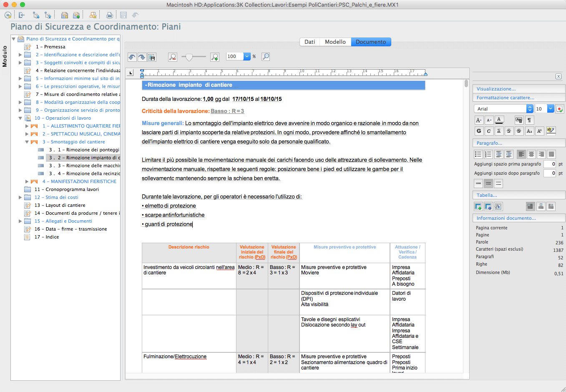Image resolution: width=566 pixels, height=392 pixels.
Task: Click the add plan document icon
Action: 76,15
